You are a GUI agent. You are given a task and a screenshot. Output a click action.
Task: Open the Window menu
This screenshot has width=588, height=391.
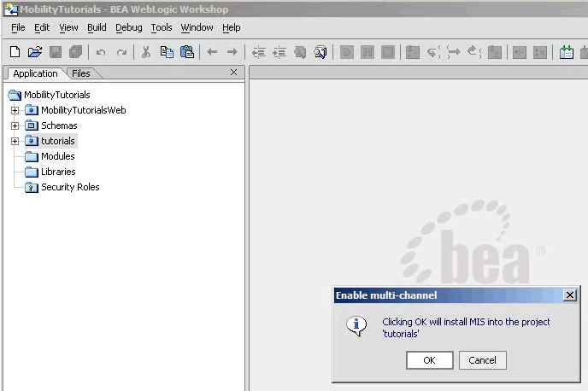coord(197,27)
